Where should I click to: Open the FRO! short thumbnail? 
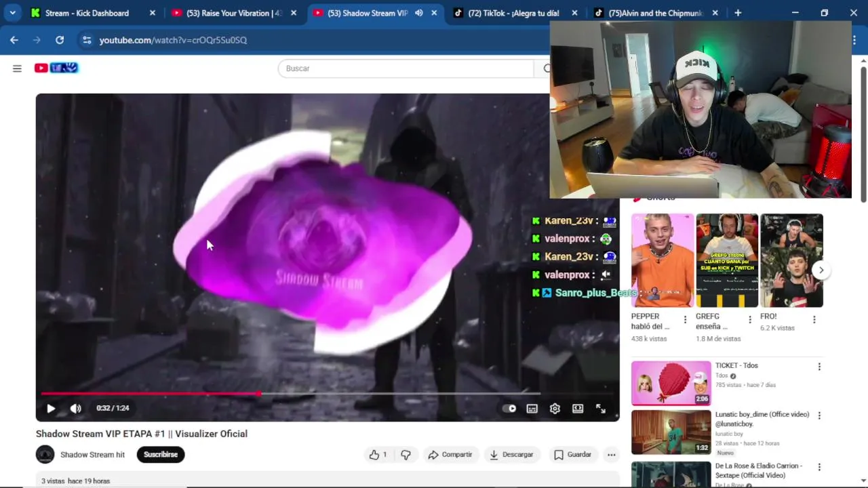pos(791,261)
